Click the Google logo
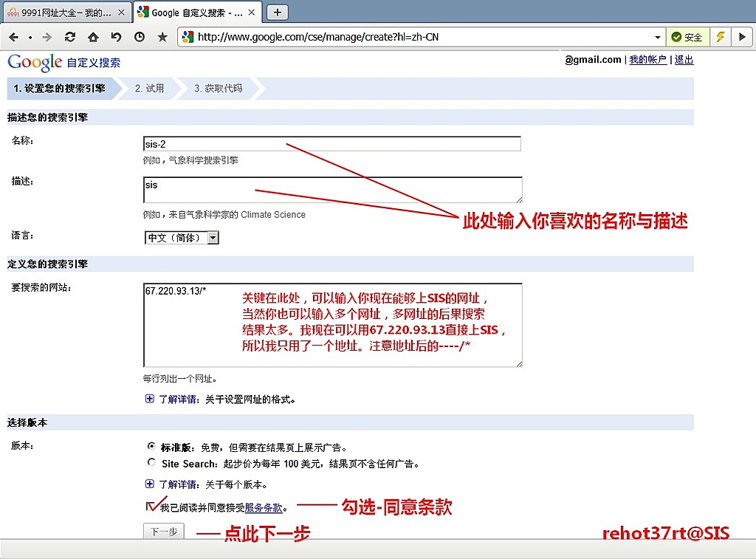756x559 pixels. [35, 62]
